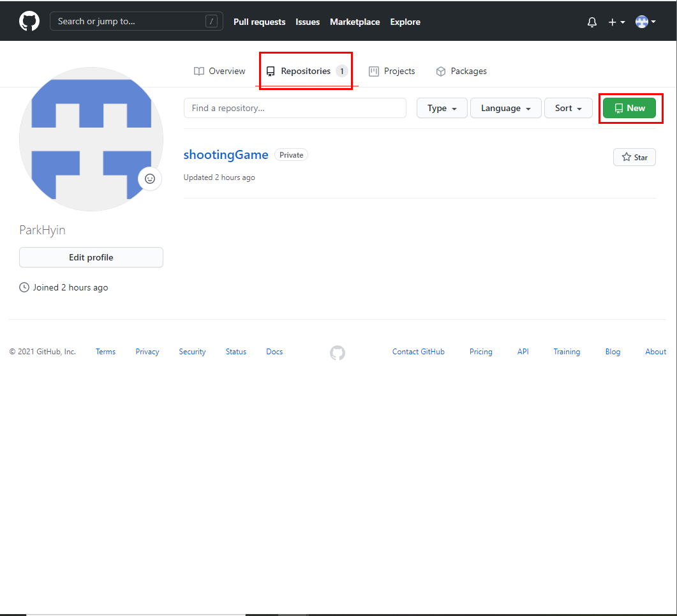This screenshot has width=677, height=616.
Task: Open the GitHub Octocat home logo
Action: click(x=29, y=21)
